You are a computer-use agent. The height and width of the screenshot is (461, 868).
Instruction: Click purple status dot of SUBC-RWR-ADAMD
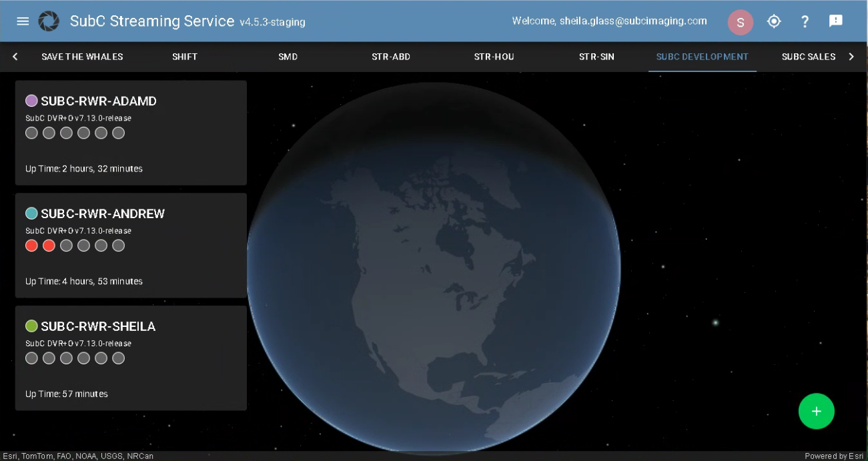point(31,101)
